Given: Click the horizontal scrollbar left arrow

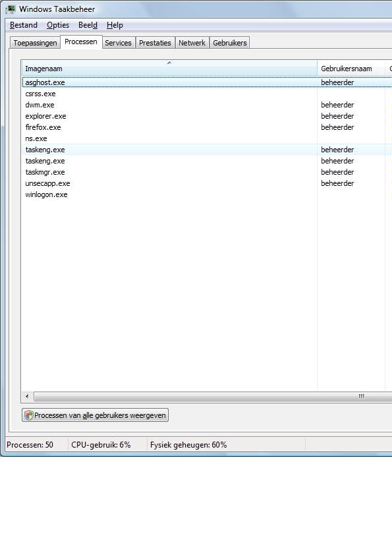Looking at the screenshot, I should point(27,396).
